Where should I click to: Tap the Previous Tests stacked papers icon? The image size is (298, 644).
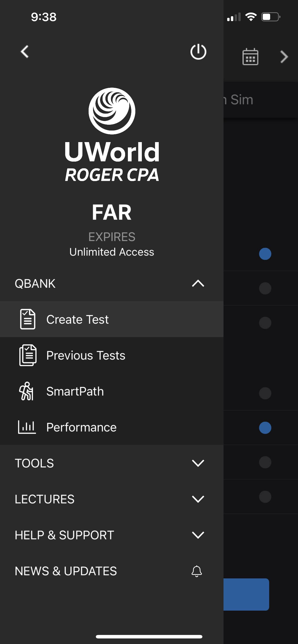28,355
